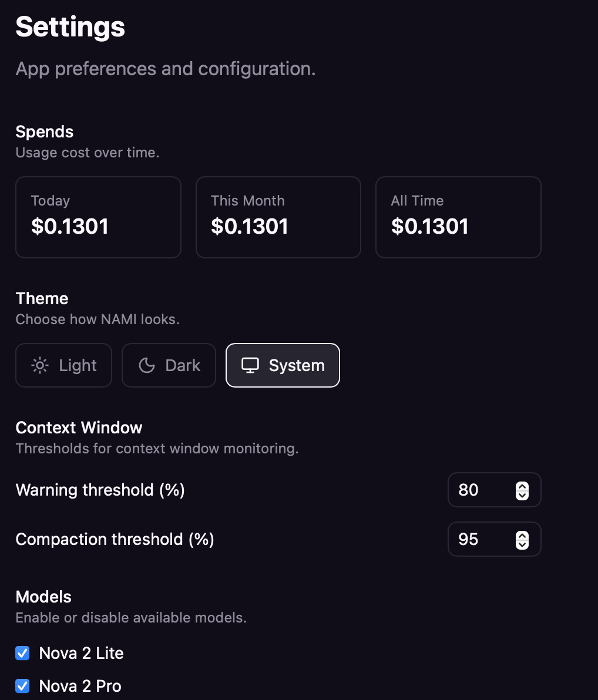Image resolution: width=598 pixels, height=700 pixels.
Task: Uncheck the Nova 2 Pro checkbox
Action: point(22,686)
